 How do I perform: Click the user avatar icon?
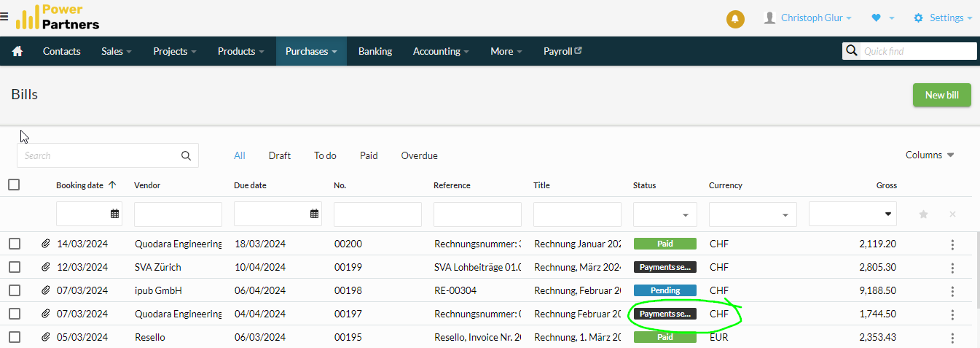pyautogui.click(x=769, y=18)
